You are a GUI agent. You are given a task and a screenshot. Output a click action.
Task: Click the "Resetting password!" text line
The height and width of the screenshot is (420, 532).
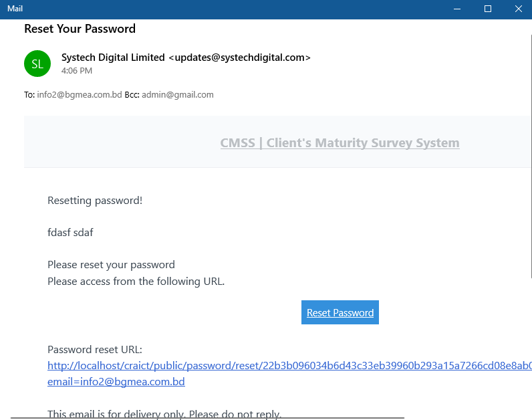point(95,200)
